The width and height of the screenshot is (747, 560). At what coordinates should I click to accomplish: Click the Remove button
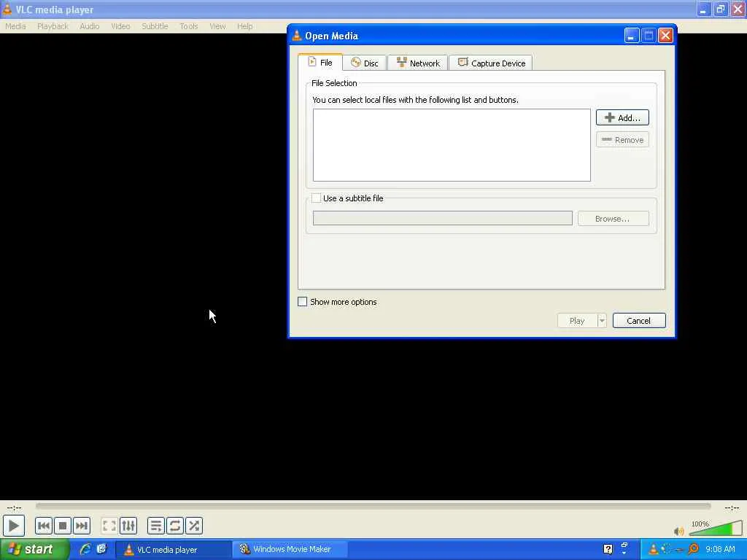[622, 139]
